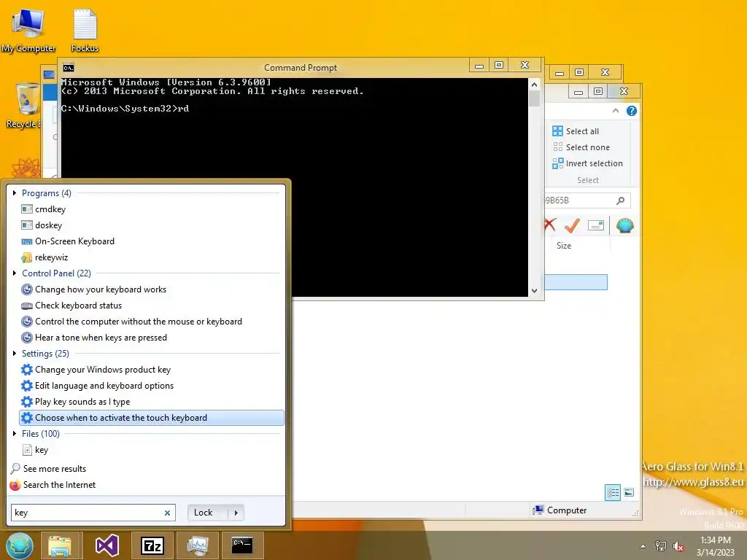Click Computer in Explorer status bar
The width and height of the screenshot is (747, 560).
[560, 510]
